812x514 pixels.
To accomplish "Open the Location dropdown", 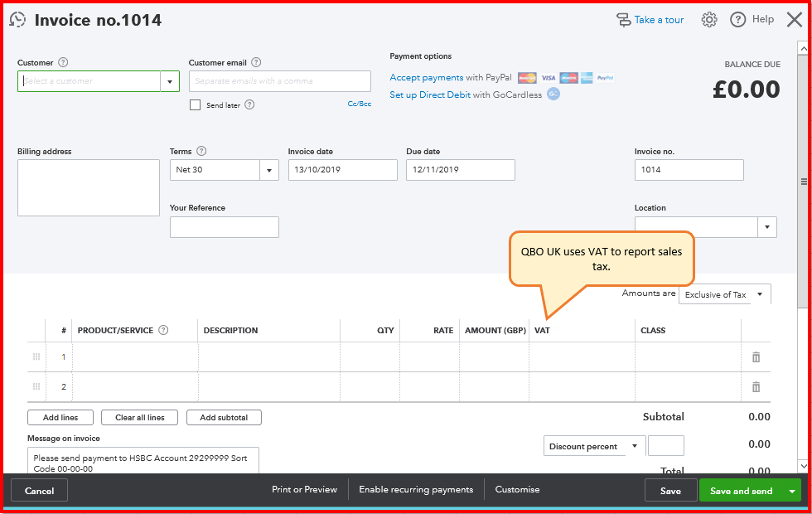I will [767, 227].
